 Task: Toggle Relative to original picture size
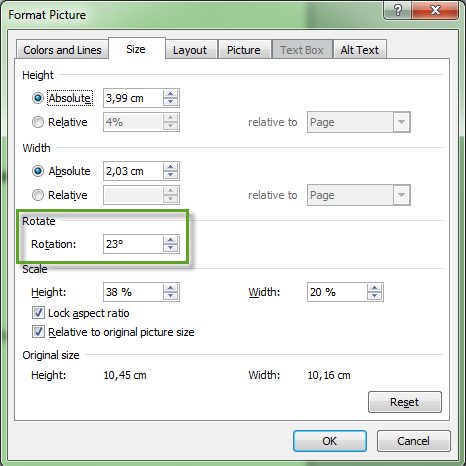tap(38, 332)
